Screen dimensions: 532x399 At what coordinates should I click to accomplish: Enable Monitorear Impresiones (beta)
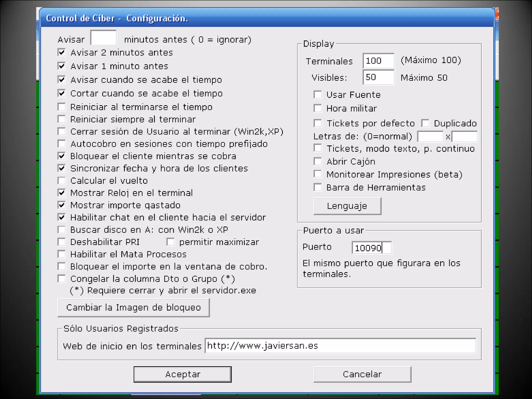318,174
